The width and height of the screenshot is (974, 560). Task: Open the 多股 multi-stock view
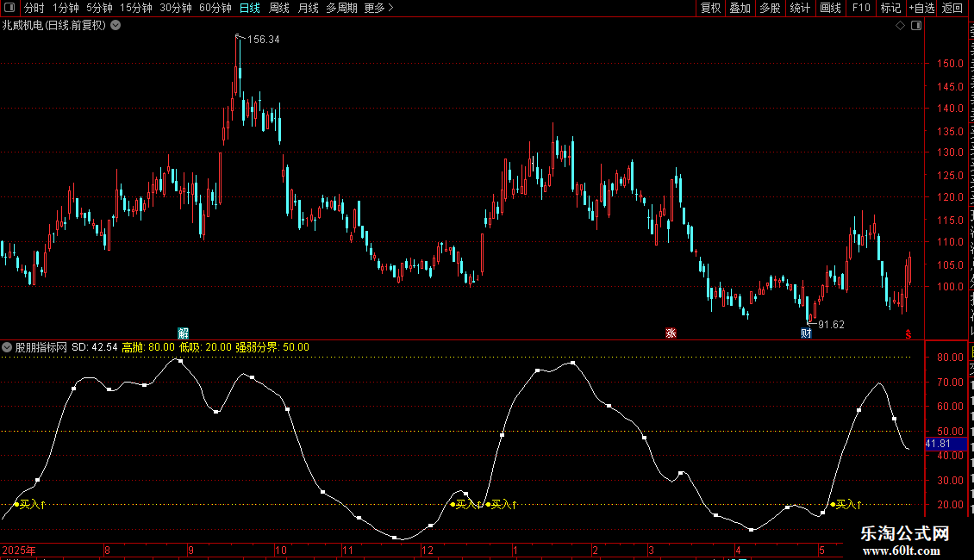coord(770,8)
